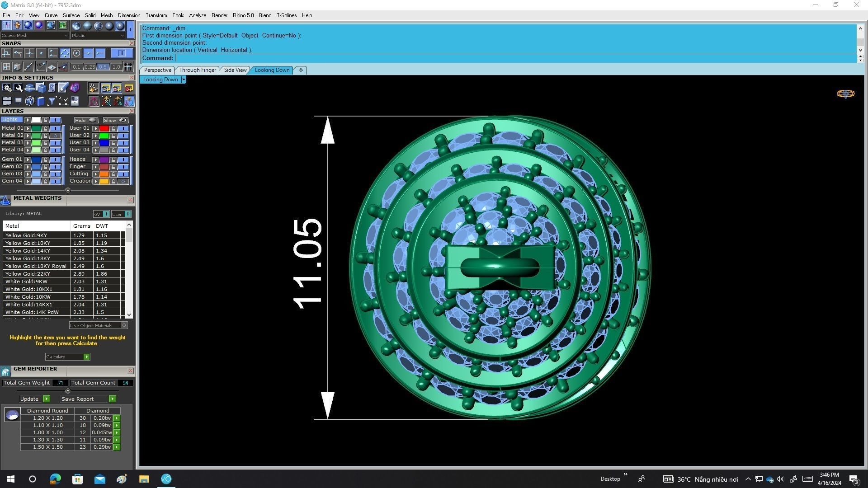The height and width of the screenshot is (488, 868).
Task: Toggle Creation layer on/off switch
Action: click(123, 181)
